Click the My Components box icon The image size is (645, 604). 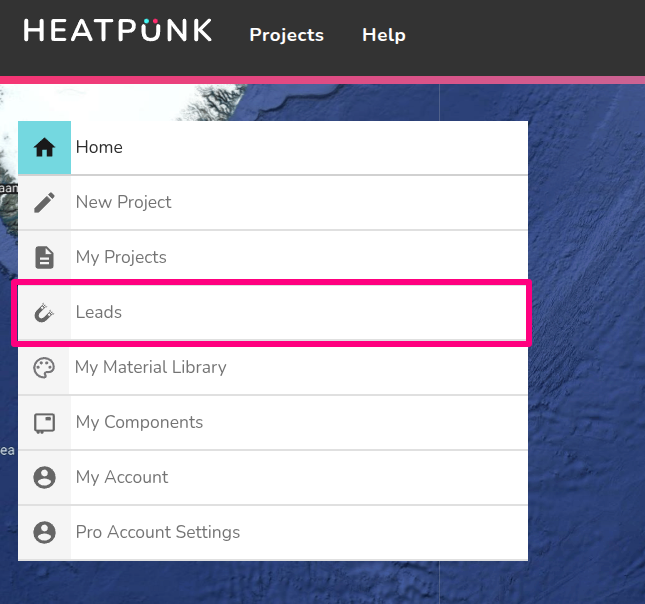[44, 423]
